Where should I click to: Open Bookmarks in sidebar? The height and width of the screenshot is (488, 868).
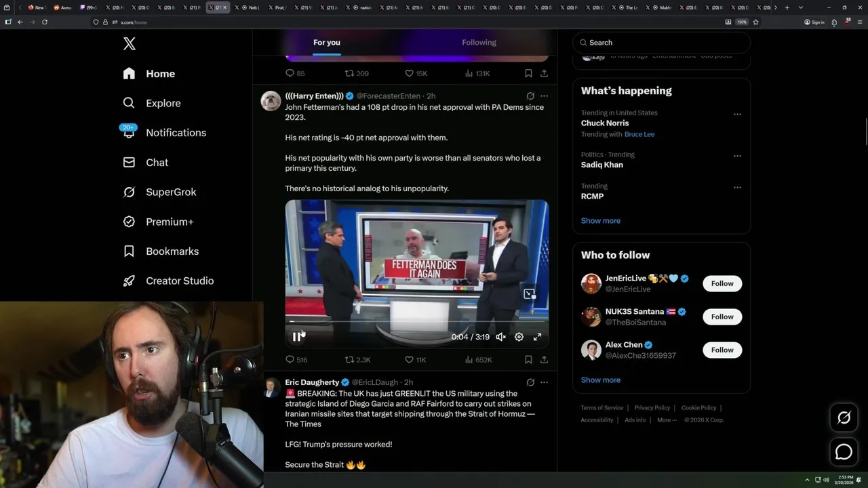pos(161,251)
